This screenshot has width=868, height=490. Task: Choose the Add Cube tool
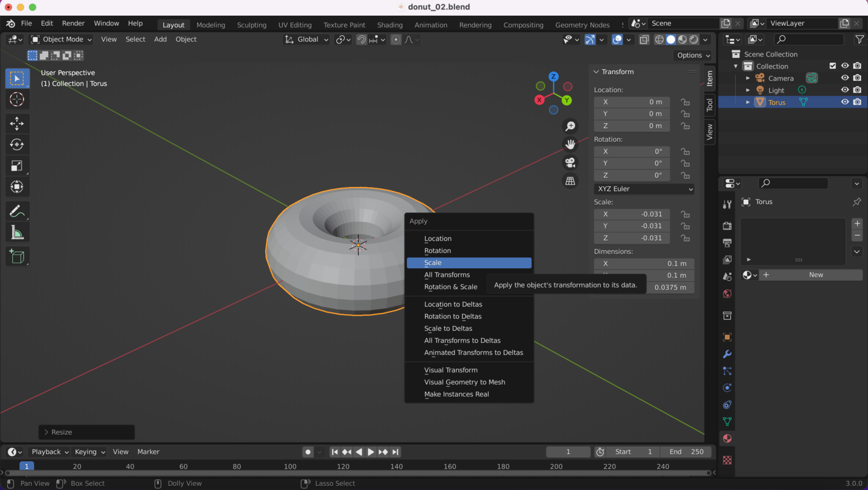[x=17, y=257]
